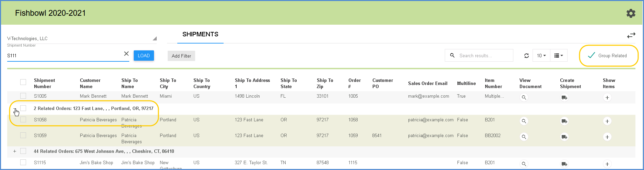Refresh the shipments list

[526, 56]
